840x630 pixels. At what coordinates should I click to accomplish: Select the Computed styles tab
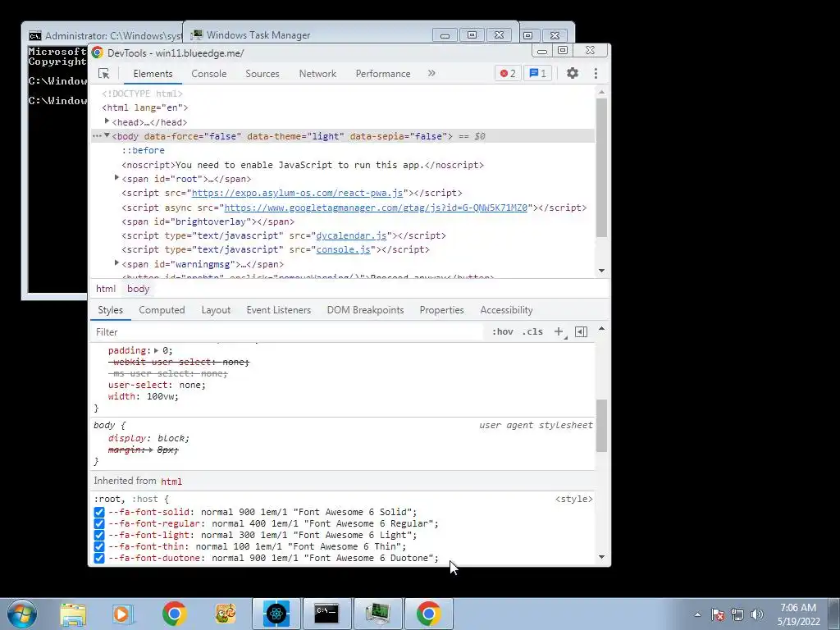tap(162, 310)
